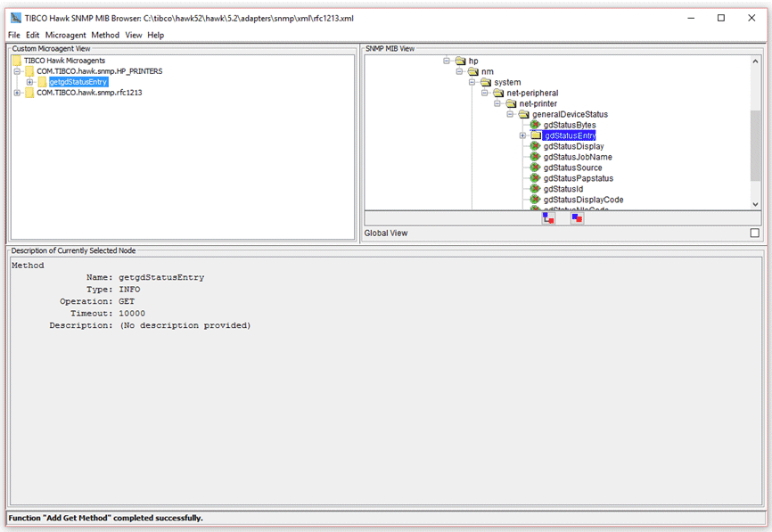Select the COM.TIBCO.hawk.snmp.rfc1213 label

pos(89,93)
